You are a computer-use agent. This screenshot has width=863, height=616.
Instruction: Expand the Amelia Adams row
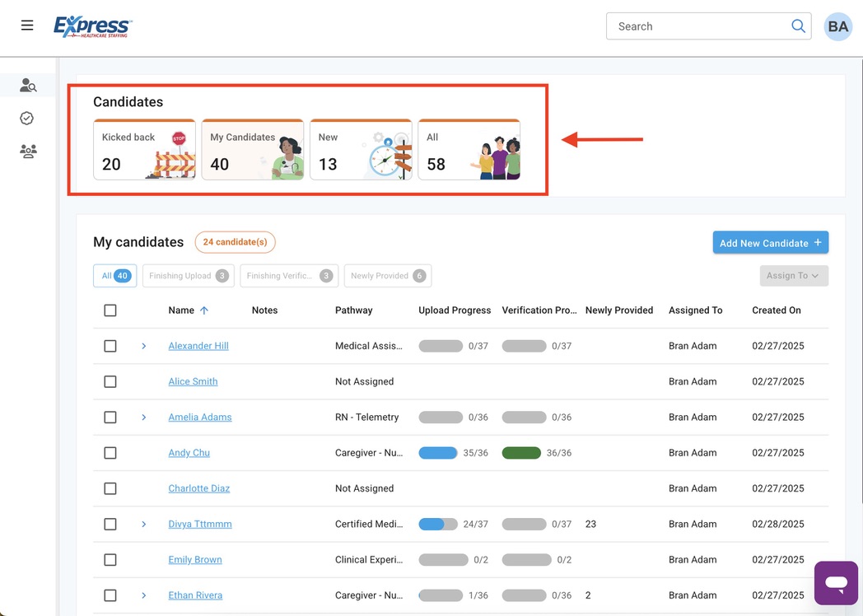144,418
